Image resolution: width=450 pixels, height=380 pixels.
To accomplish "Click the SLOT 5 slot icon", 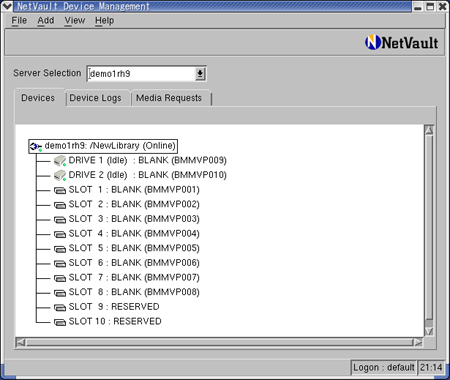I will (x=60, y=249).
